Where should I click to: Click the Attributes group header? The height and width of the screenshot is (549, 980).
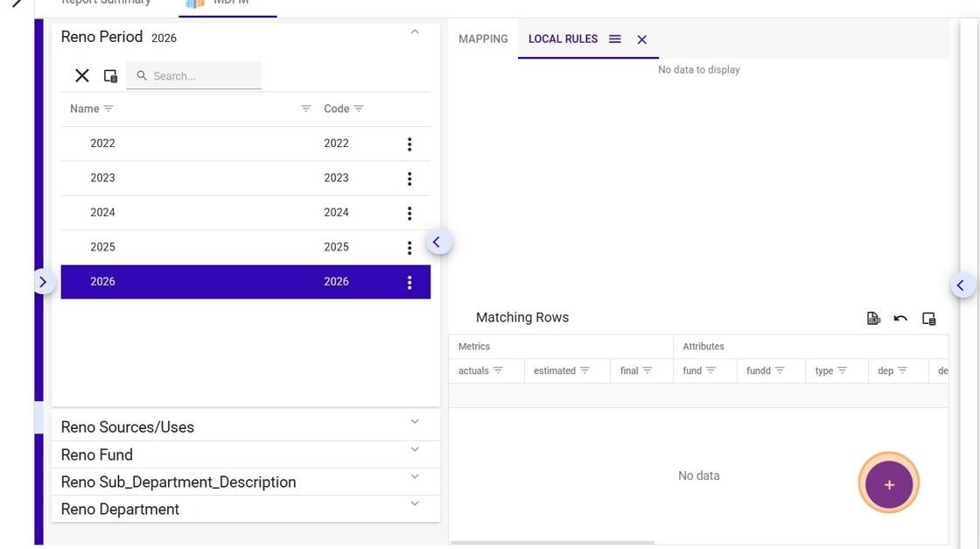coord(703,347)
